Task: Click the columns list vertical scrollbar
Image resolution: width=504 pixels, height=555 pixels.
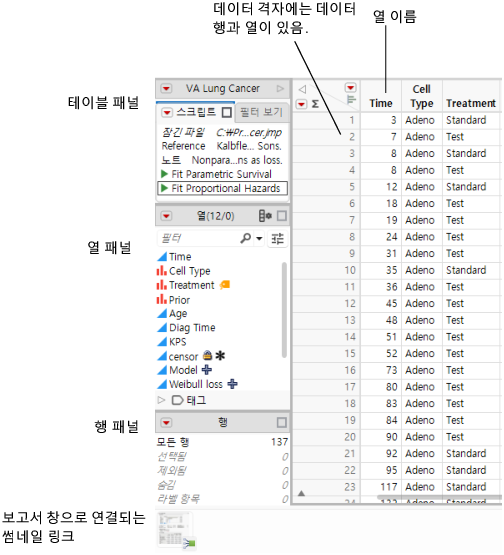Action: click(284, 310)
